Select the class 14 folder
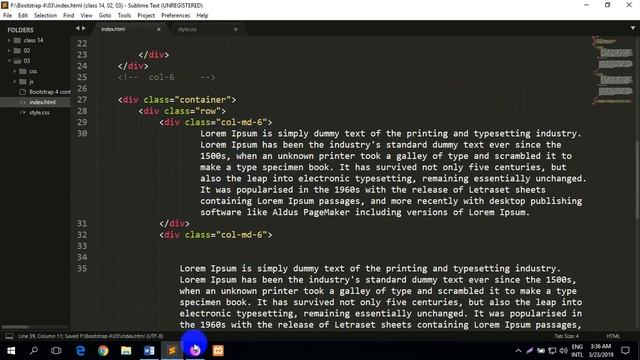The image size is (640, 360). tap(33, 40)
